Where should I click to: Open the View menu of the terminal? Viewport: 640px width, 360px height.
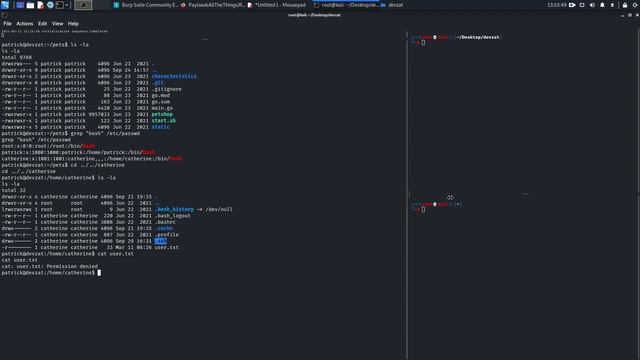pos(58,24)
